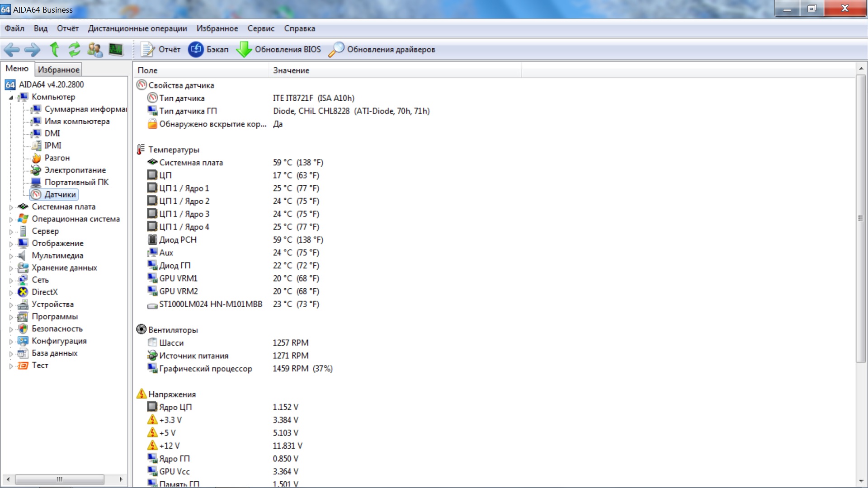Image resolution: width=868 pixels, height=488 pixels.
Task: Click the Бэкап backup toolbar icon
Action: click(196, 49)
